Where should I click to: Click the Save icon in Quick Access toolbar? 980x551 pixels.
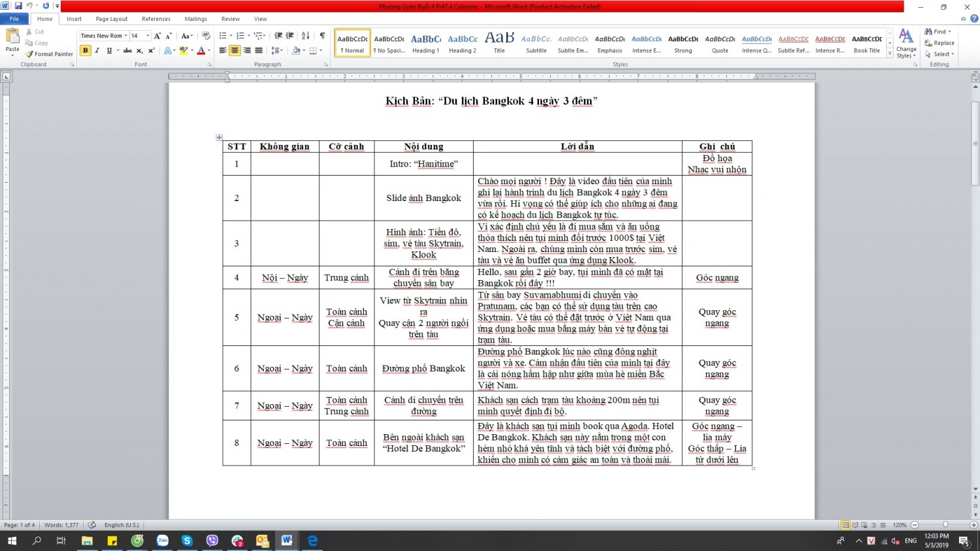tap(18, 6)
